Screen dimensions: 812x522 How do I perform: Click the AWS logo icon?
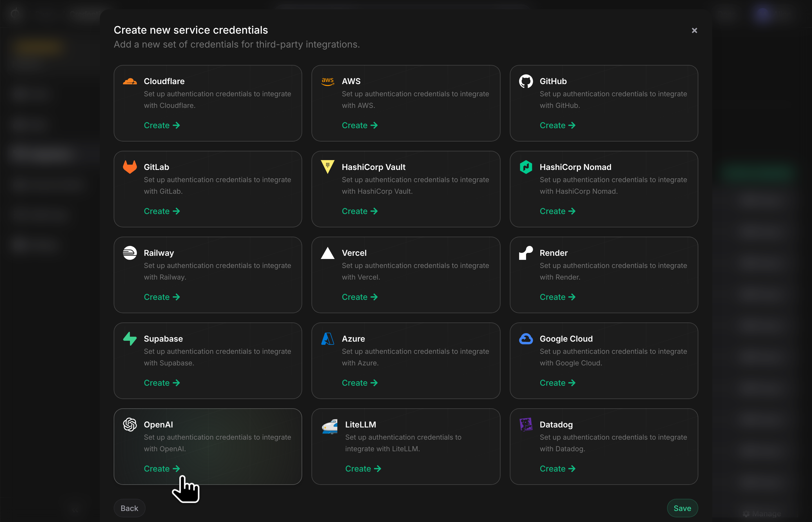[327, 82]
